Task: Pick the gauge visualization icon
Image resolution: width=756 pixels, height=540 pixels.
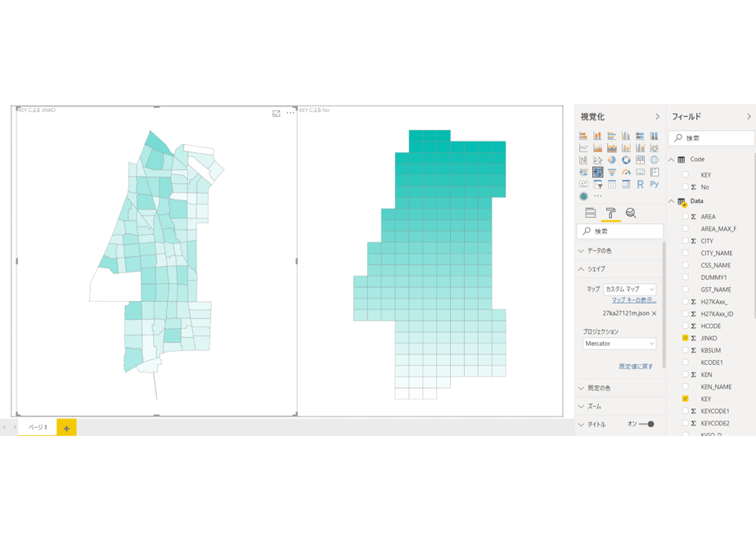Action: point(626,172)
